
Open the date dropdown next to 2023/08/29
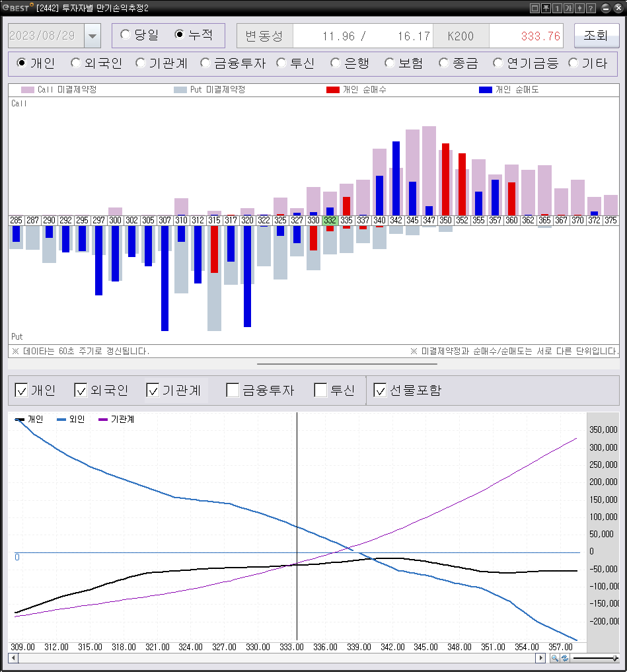[92, 36]
